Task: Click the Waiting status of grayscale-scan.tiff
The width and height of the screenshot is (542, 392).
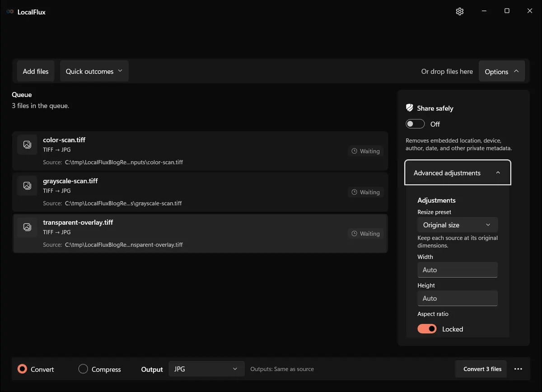Action: coord(365,192)
